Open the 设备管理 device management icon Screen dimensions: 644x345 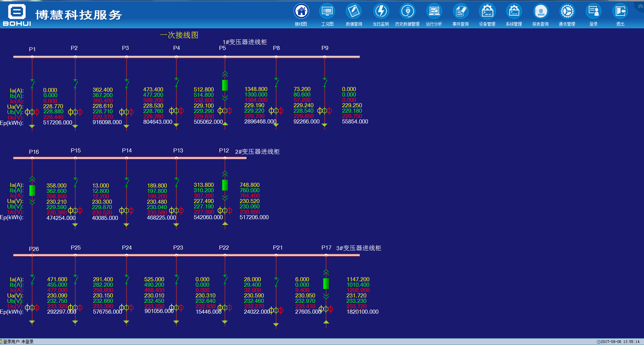click(487, 11)
